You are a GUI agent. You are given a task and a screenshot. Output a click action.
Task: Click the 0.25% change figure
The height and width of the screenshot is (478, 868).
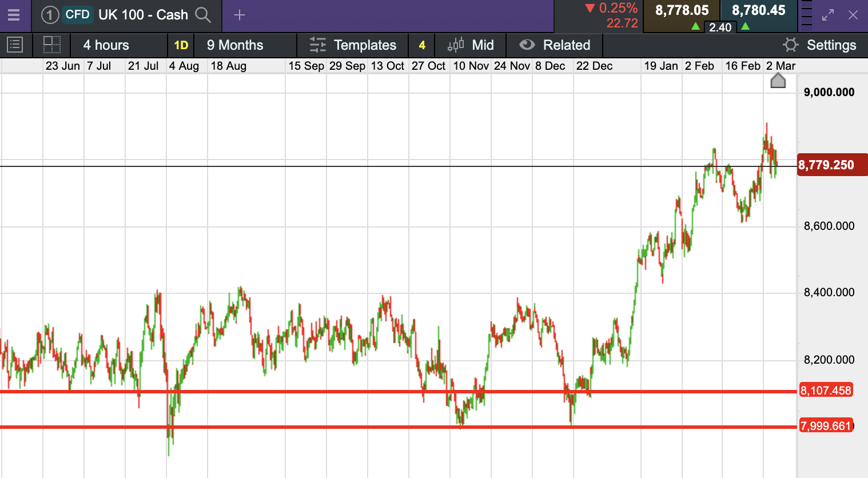click(618, 8)
